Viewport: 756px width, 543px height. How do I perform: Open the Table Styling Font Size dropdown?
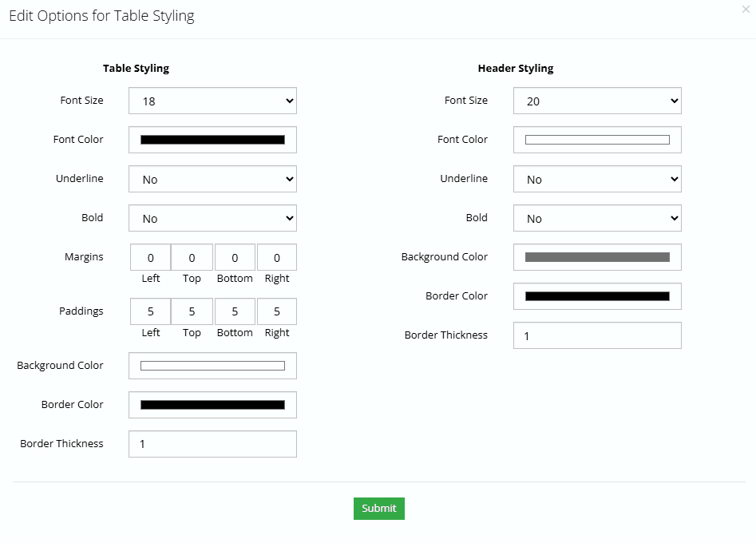[x=212, y=101]
